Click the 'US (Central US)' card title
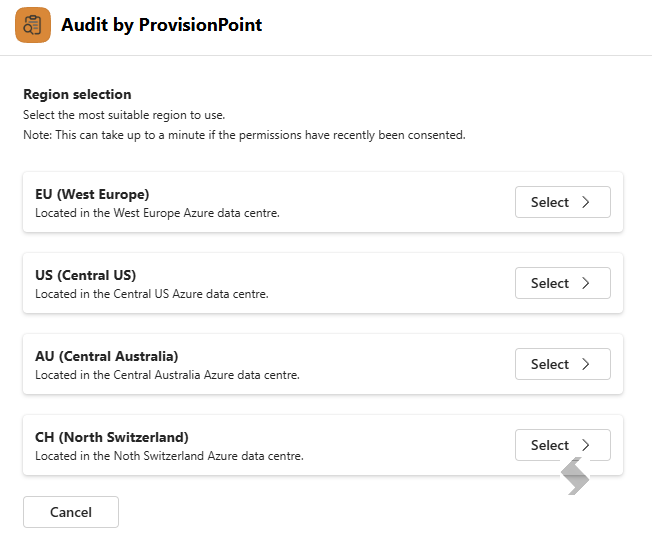Viewport: 652px width, 545px height. 85,275
